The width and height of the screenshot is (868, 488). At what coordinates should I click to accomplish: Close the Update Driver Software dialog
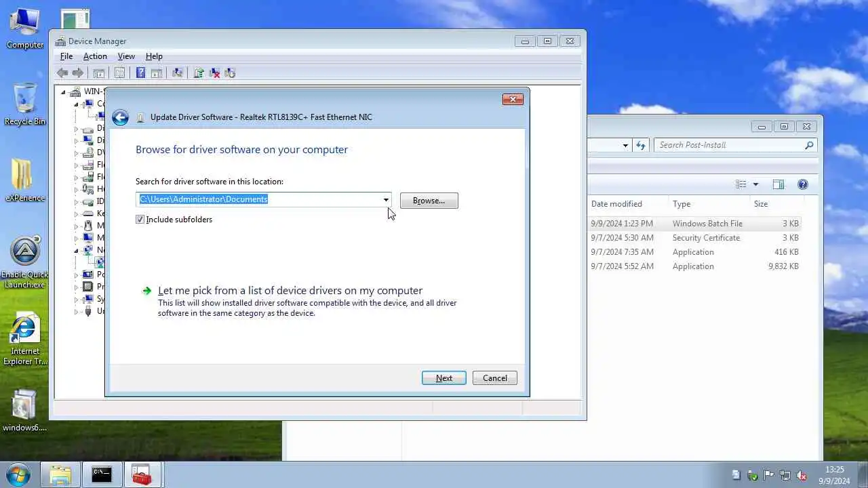(513, 100)
